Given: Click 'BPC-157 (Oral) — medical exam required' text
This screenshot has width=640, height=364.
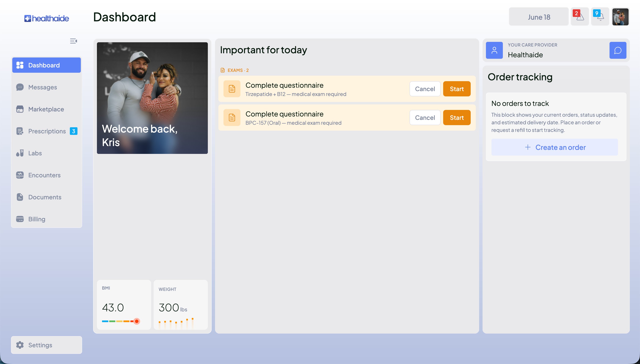Looking at the screenshot, I should (x=293, y=123).
